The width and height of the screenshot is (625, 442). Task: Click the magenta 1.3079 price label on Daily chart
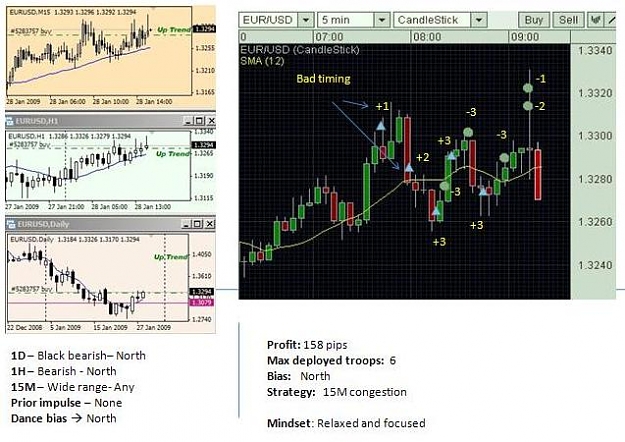pos(202,303)
